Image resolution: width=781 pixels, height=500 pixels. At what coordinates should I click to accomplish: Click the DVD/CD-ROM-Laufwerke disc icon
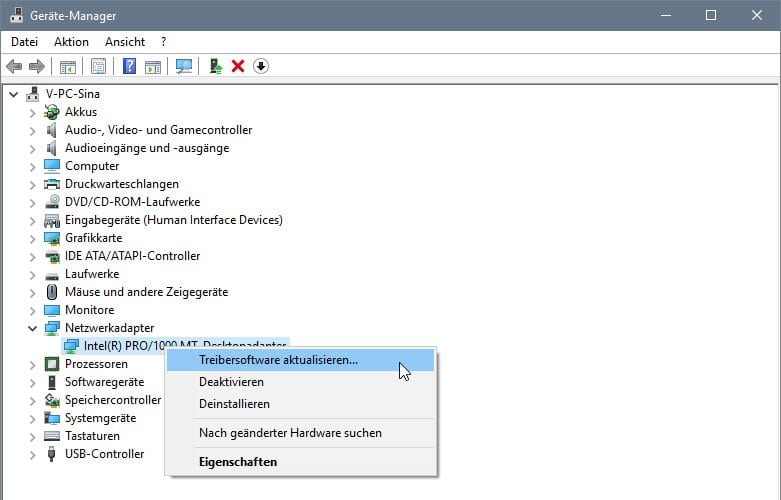click(x=52, y=202)
